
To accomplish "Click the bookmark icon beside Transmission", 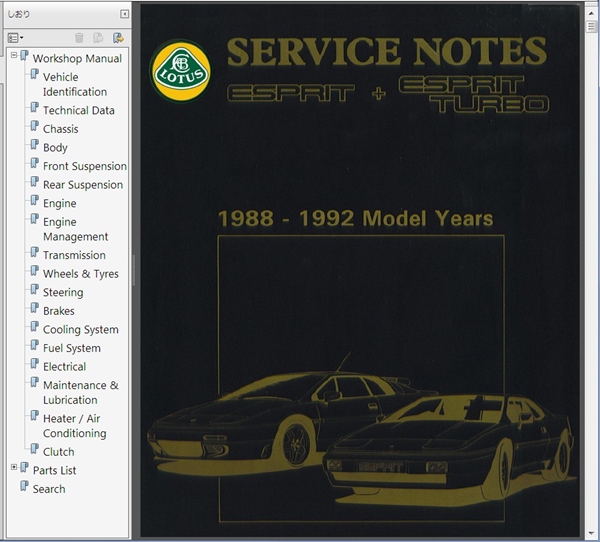I will (34, 252).
